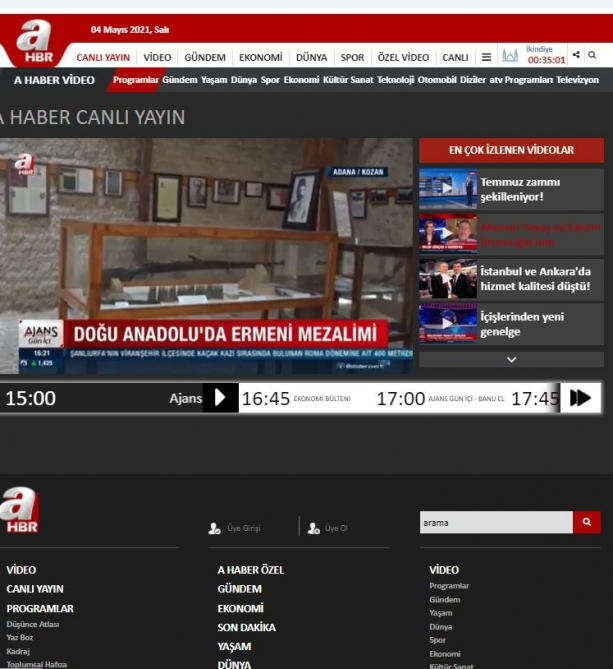Click Temmuz zammı şekilleniyor! title

point(520,189)
